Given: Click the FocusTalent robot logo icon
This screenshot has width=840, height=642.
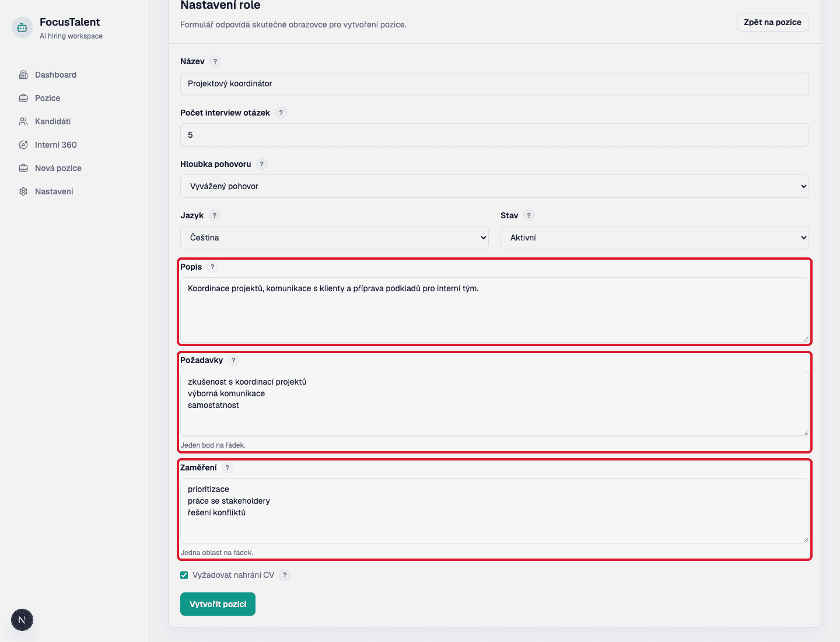Looking at the screenshot, I should pos(22,27).
